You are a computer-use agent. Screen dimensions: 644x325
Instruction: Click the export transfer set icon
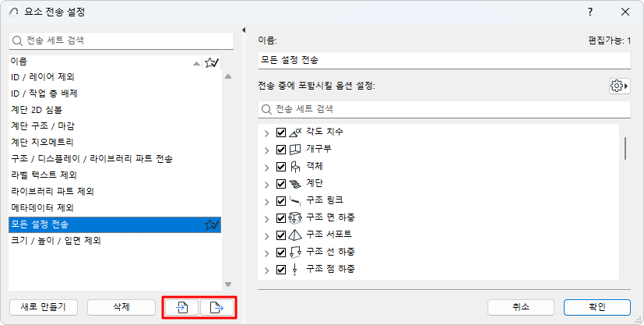(x=217, y=308)
